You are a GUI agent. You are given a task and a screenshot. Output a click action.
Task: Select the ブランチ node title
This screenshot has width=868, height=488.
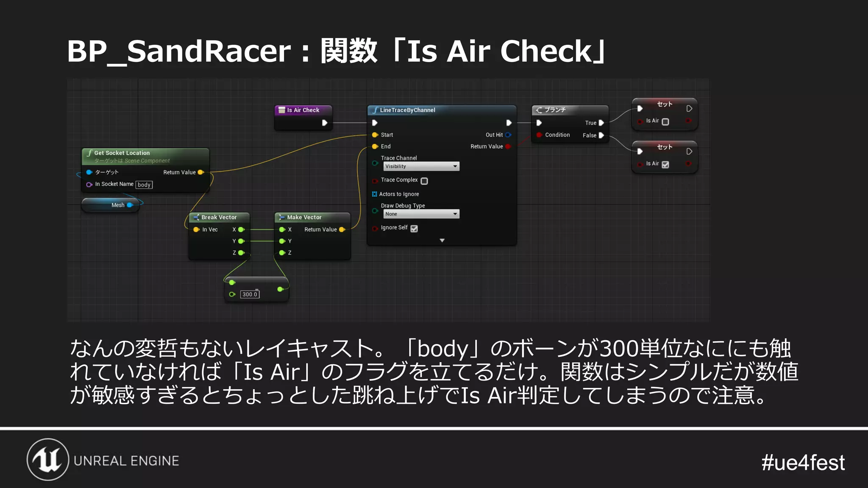click(555, 110)
